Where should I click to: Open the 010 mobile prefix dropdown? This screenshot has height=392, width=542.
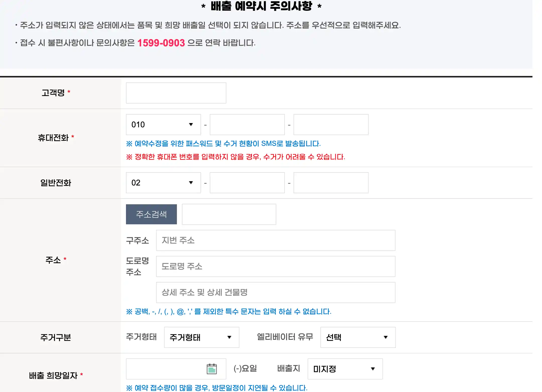pyautogui.click(x=163, y=125)
